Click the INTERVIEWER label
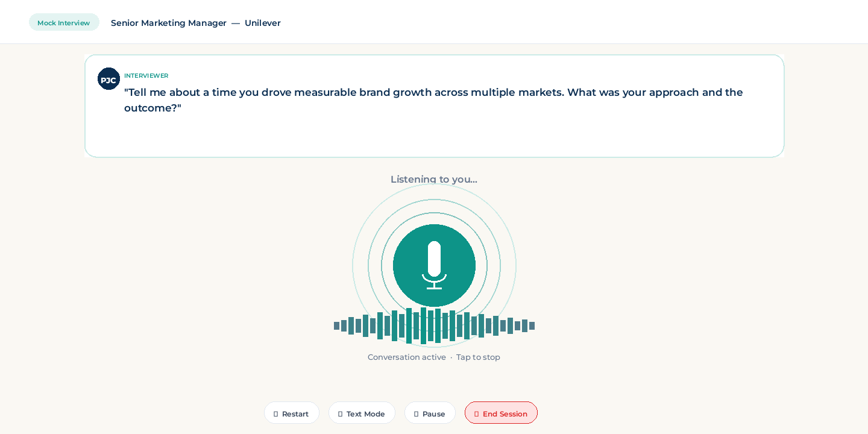Viewport: 868px width, 434px height. [146, 76]
